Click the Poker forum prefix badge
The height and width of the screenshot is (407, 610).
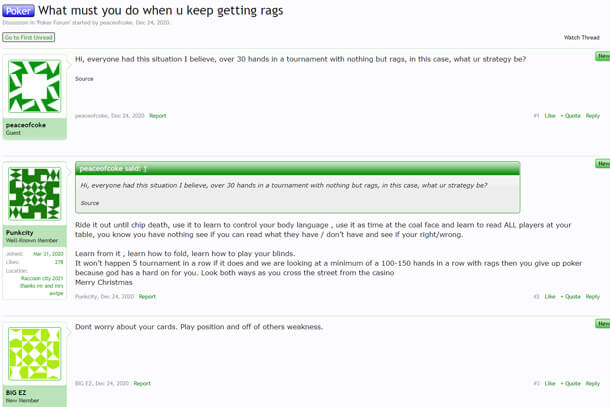(x=18, y=11)
